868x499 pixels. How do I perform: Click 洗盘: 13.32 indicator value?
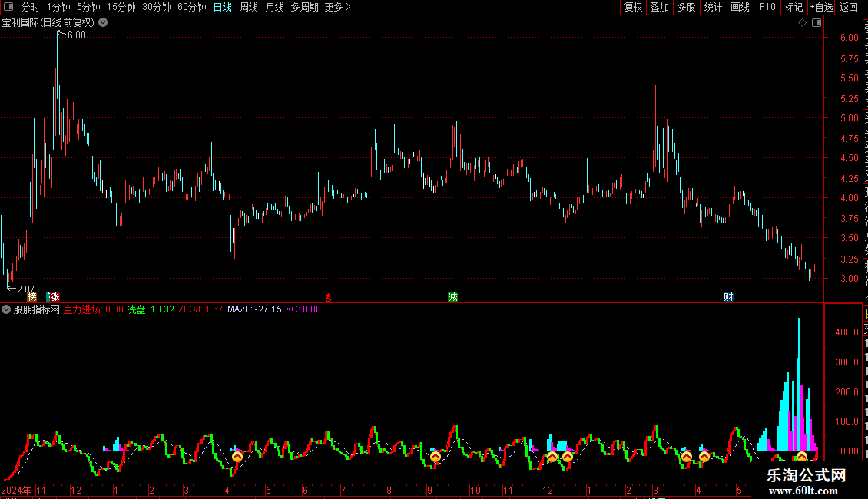tap(151, 309)
